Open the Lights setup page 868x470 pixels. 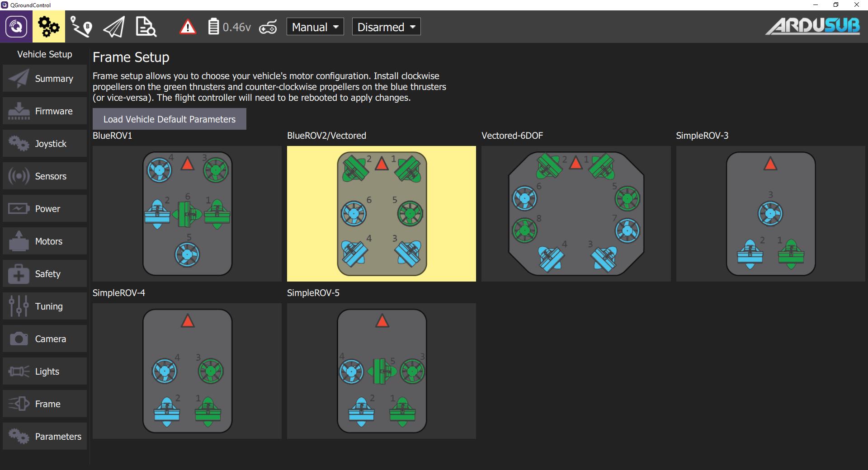tap(45, 371)
